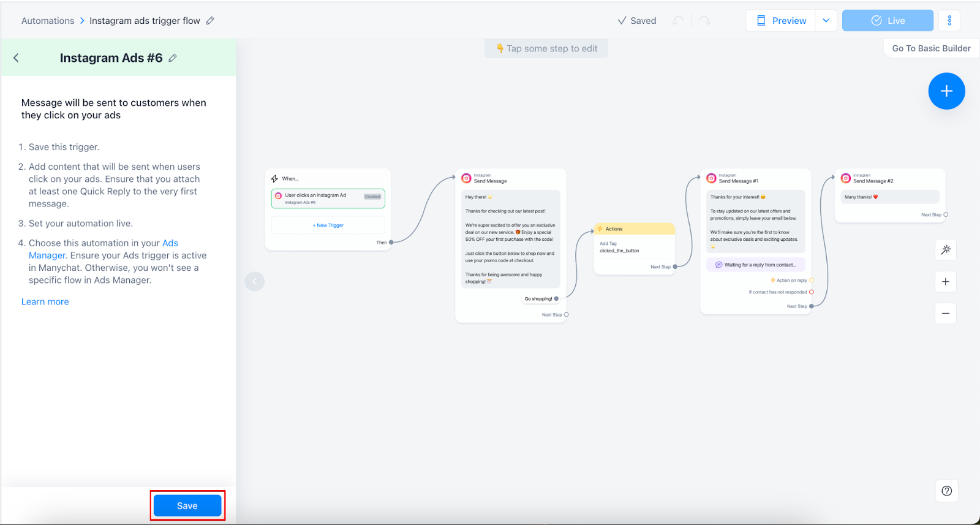The image size is (980, 525).
Task: Expand the Preview dropdown arrow
Action: [x=826, y=21]
